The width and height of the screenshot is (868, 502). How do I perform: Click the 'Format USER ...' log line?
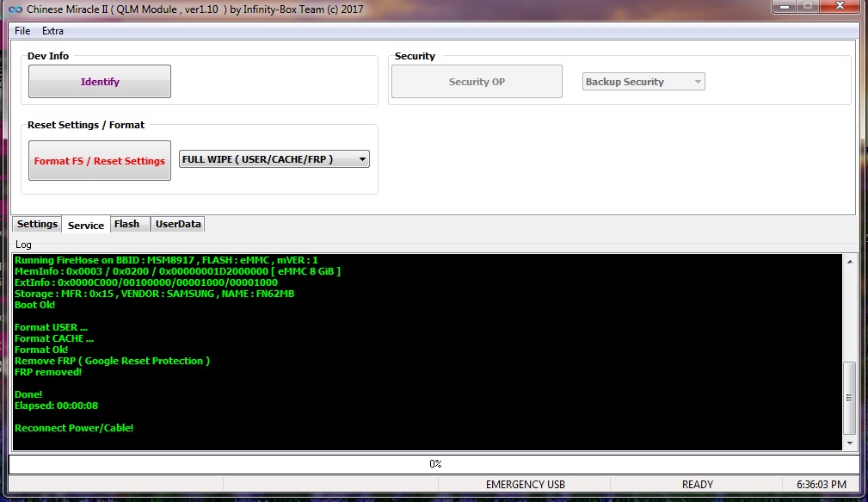(51, 327)
